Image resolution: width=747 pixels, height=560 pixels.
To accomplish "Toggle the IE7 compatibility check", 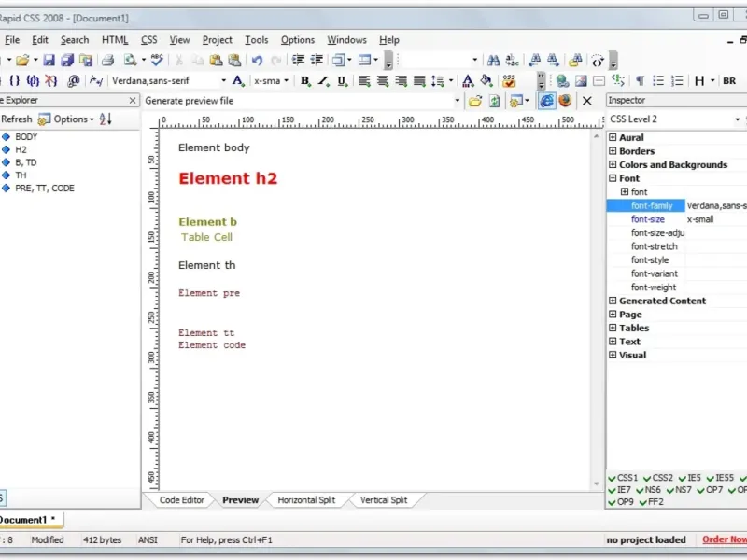I will (x=620, y=490).
